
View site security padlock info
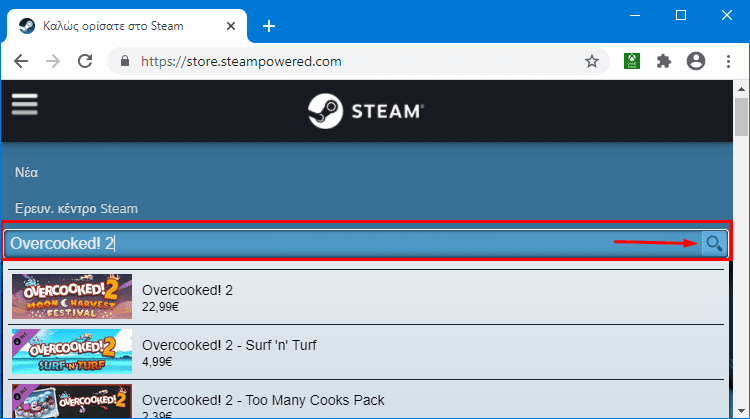[x=125, y=61]
